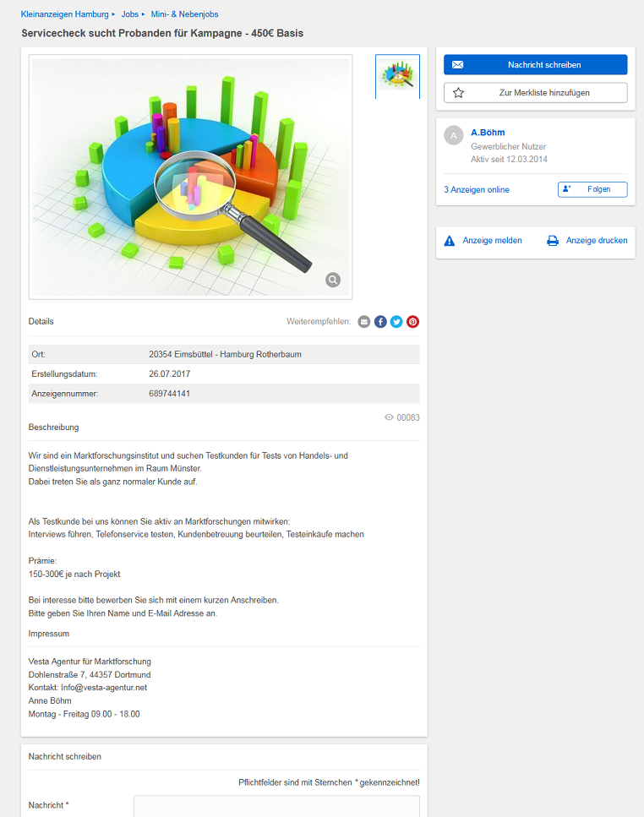Follow the seller with Folgen button
The image size is (644, 817).
pyautogui.click(x=592, y=189)
